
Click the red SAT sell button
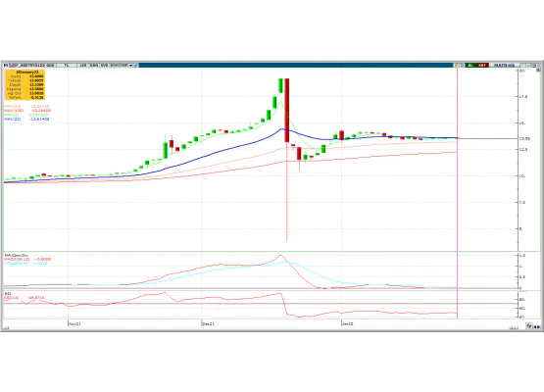(x=482, y=66)
